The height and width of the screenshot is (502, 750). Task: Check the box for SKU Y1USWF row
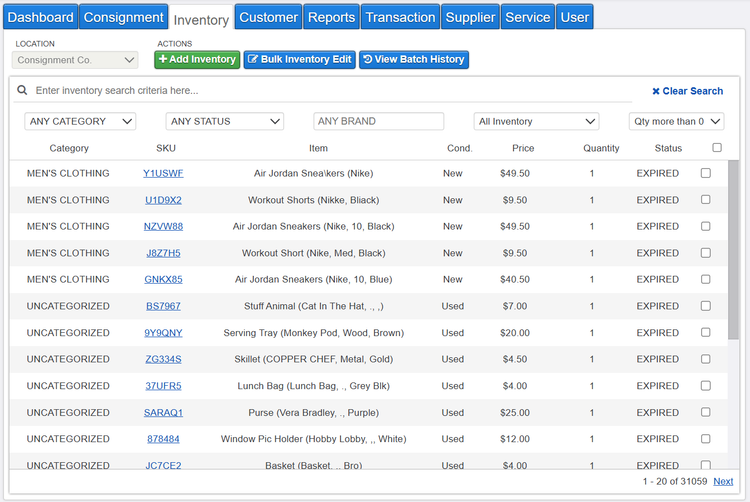pos(706,173)
